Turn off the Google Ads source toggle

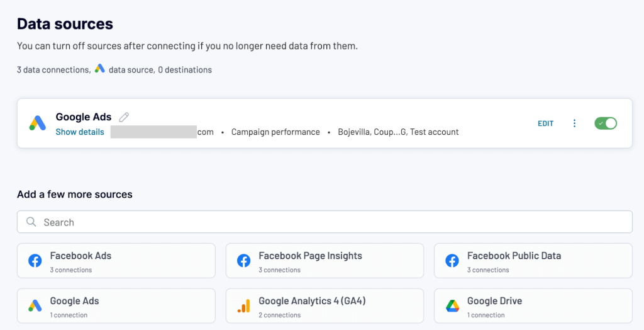pyautogui.click(x=606, y=123)
